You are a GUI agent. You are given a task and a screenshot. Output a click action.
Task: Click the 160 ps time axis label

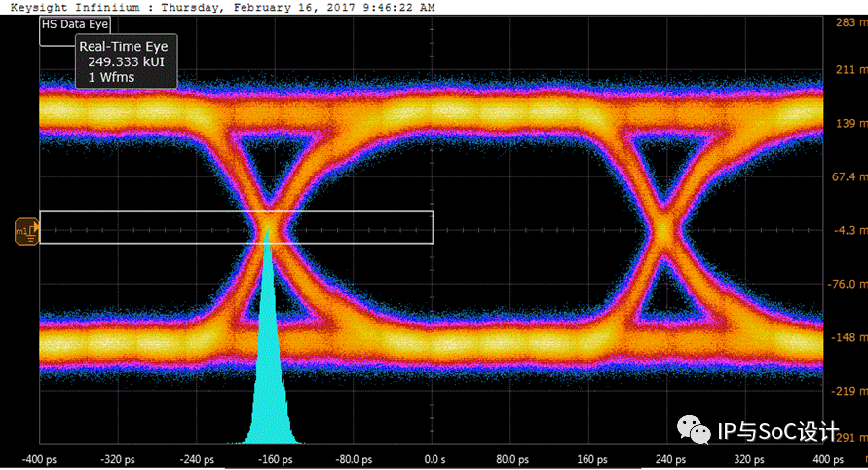pos(591,459)
